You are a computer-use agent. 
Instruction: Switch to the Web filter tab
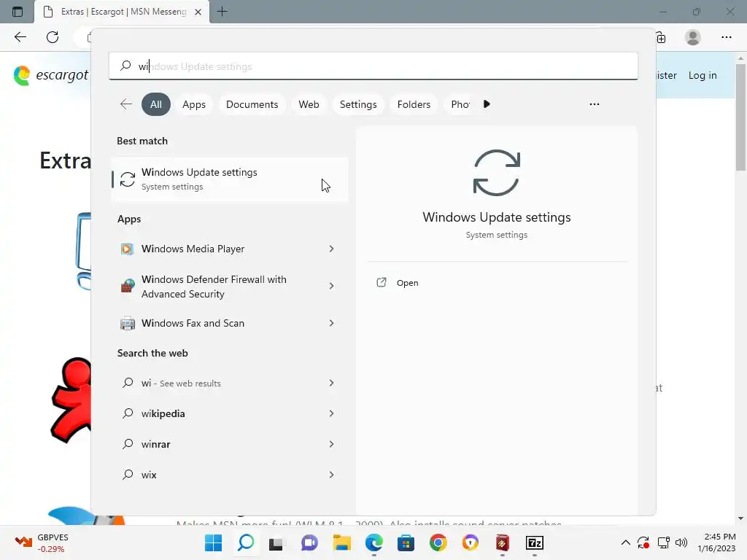pyautogui.click(x=309, y=104)
